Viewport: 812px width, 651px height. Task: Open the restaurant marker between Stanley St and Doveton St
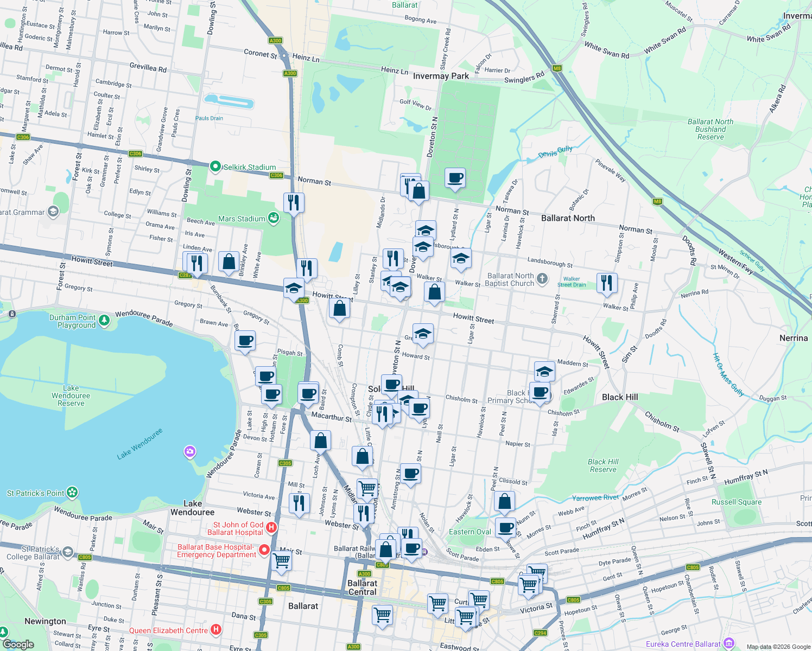pyautogui.click(x=393, y=259)
